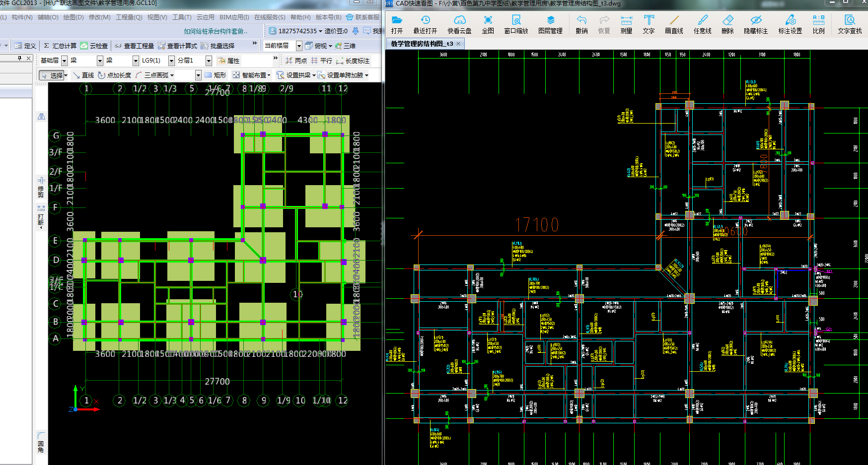Screen dimensions: 868x465
Task: Open the 最近打开 recent files list
Action: click(425, 24)
